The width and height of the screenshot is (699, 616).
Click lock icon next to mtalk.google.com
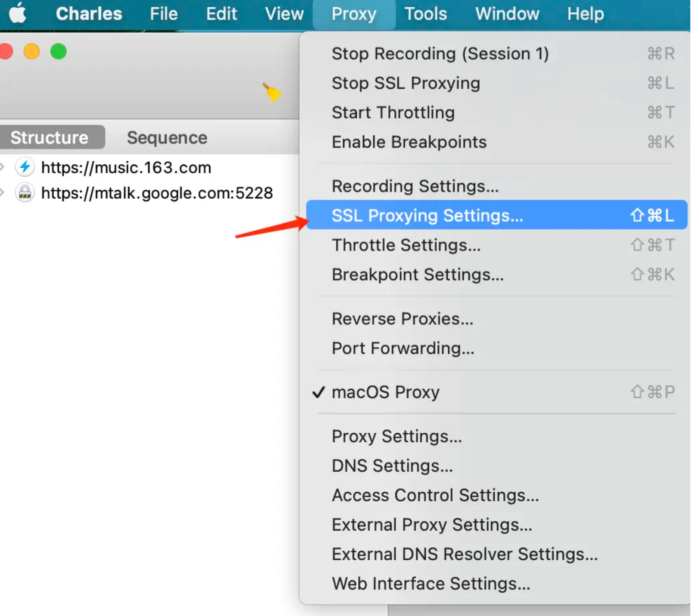point(25,192)
